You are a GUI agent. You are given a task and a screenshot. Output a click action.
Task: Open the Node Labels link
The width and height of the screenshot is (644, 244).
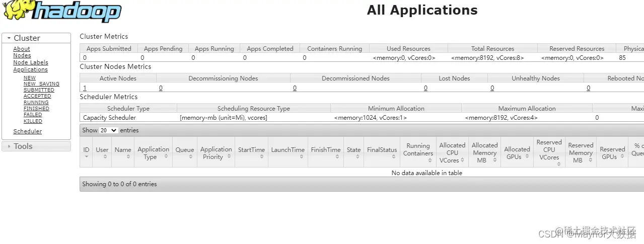coord(31,62)
